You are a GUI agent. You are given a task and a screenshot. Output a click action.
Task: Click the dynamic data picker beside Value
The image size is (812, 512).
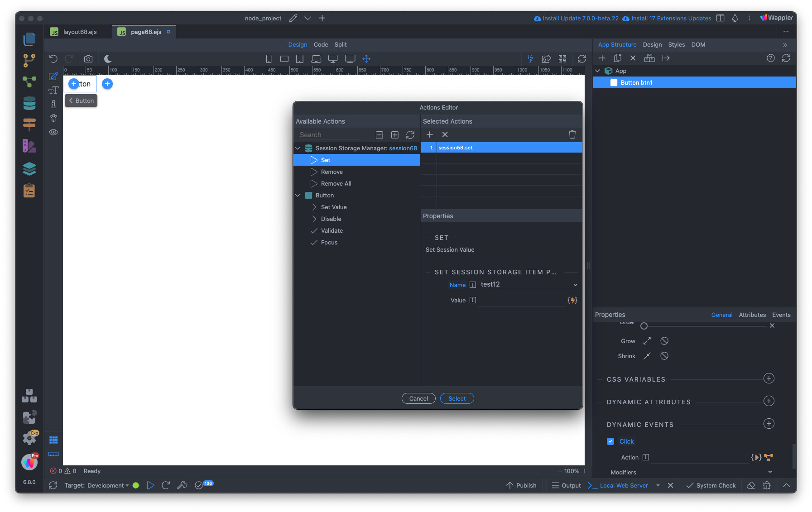click(572, 301)
